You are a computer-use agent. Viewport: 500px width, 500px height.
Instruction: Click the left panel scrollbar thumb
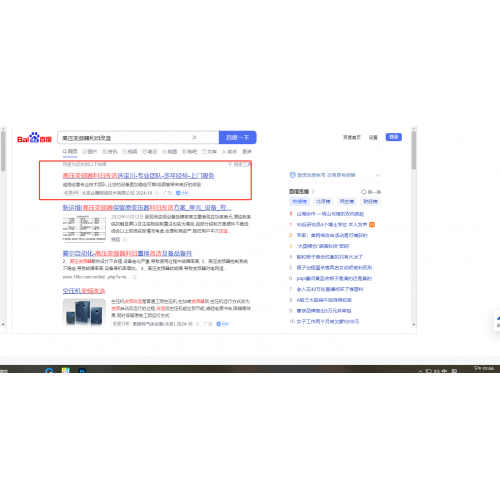(x=3, y=151)
